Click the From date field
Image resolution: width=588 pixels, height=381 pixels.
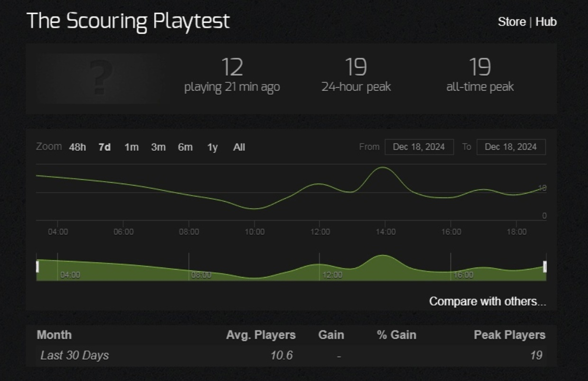point(419,147)
